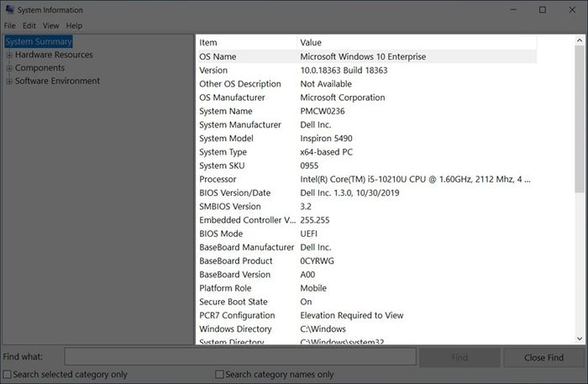Open the View menu
The height and width of the screenshot is (384, 588).
coord(51,26)
